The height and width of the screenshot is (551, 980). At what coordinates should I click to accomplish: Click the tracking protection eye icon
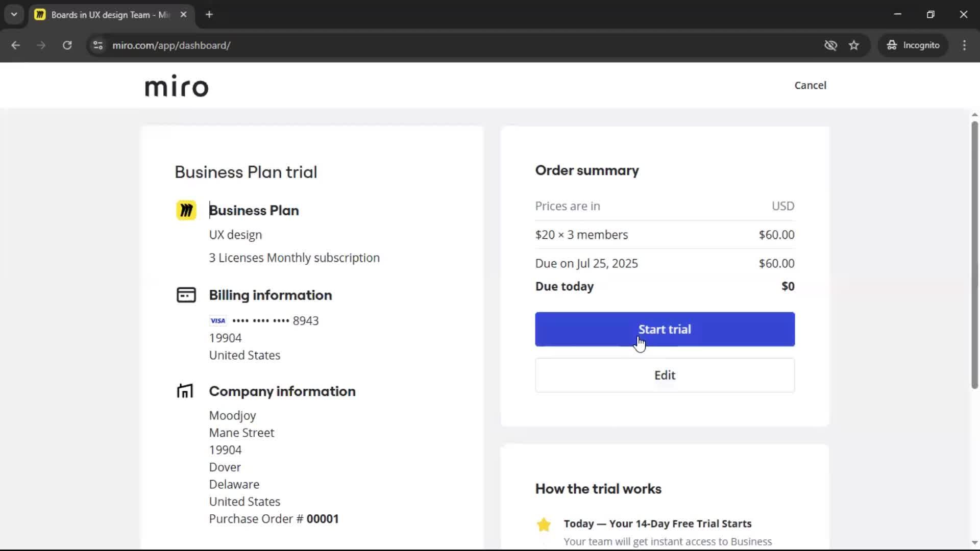tap(830, 45)
